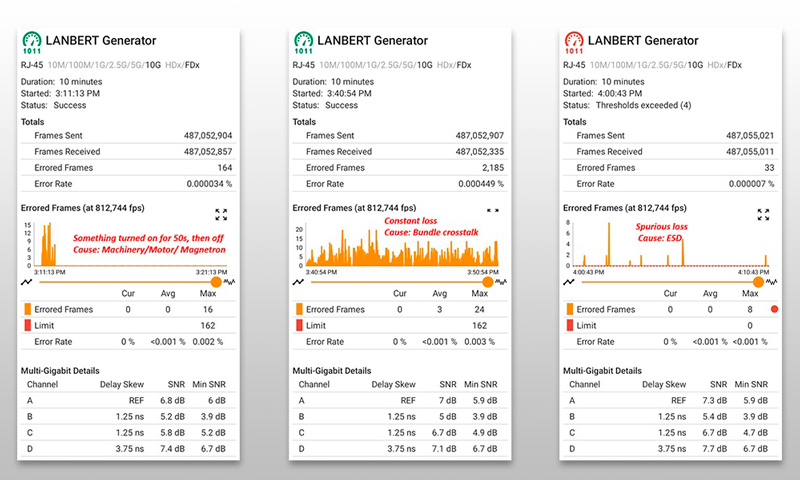This screenshot has width=800, height=480.
Task: Select the Frames Received value 487,055,011
Action: click(x=750, y=151)
